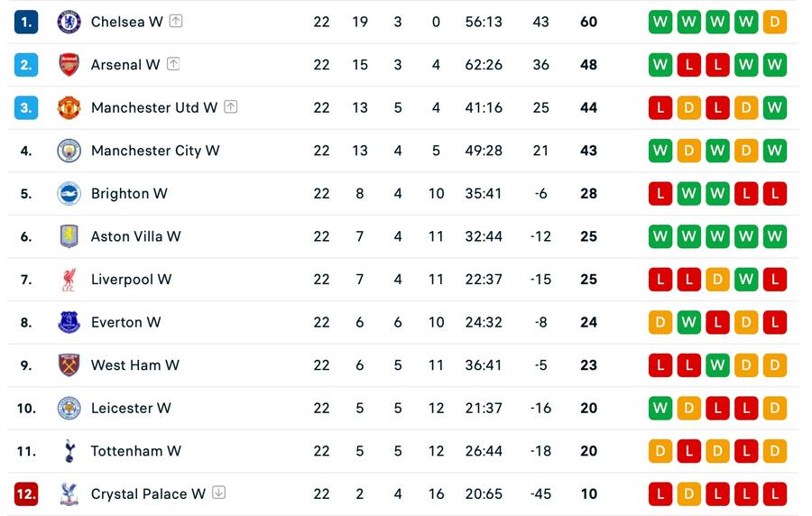Click the Manchester Utd W crest
This screenshot has height=516, width=812.
[x=69, y=107]
